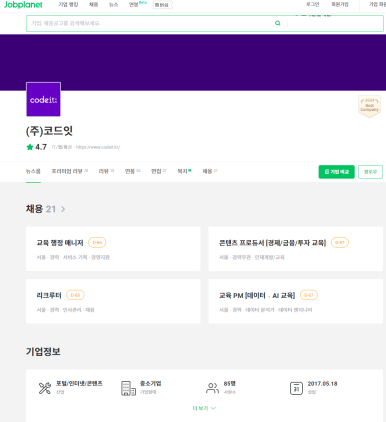Switch to the 리뷰 tab
386x422 pixels.
click(106, 171)
